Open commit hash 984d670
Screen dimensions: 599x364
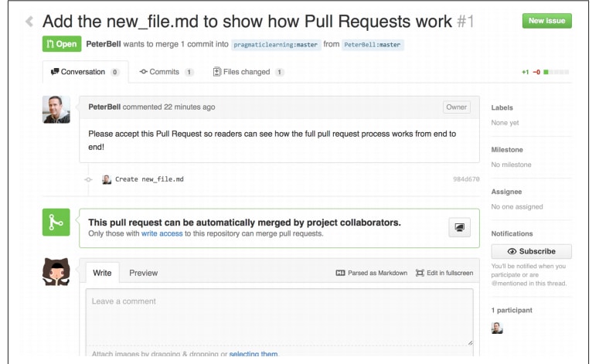pyautogui.click(x=466, y=179)
